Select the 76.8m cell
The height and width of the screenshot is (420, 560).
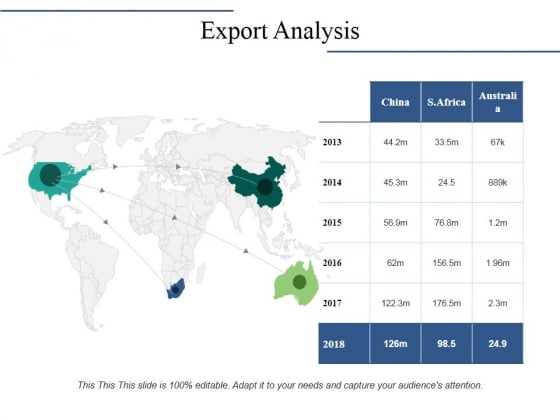(446, 223)
